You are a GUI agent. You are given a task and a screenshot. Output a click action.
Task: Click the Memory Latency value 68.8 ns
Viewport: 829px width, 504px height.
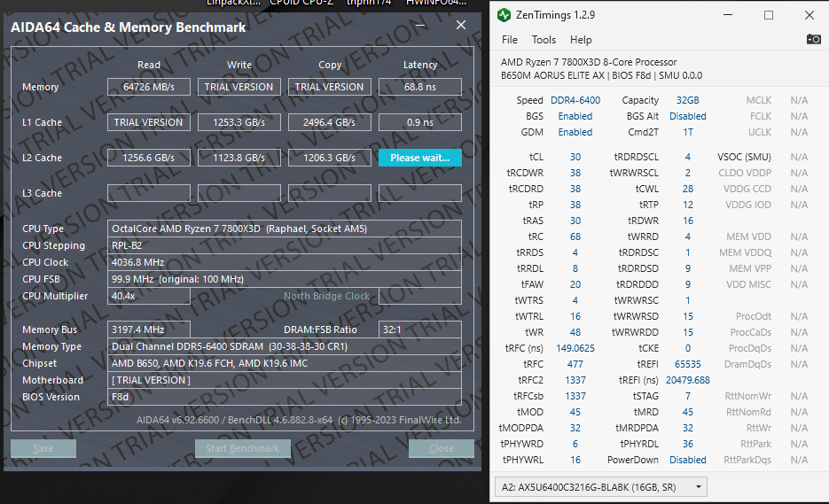coord(419,87)
